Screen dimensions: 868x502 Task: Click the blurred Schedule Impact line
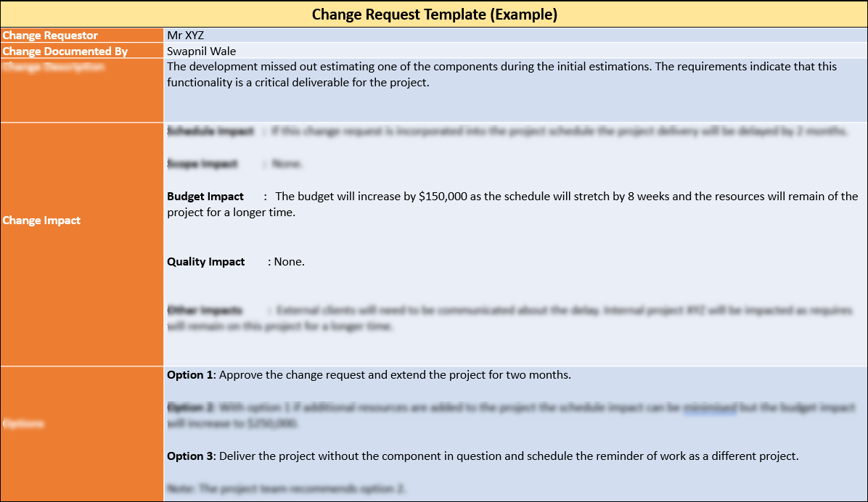[507, 131]
